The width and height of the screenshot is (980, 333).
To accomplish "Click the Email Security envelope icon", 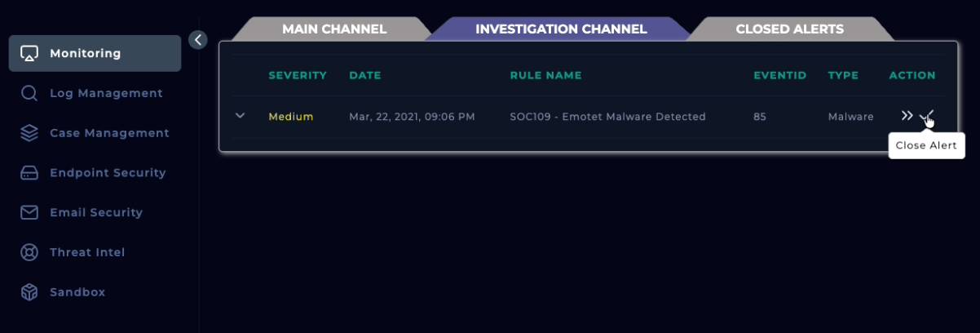I will point(29,213).
